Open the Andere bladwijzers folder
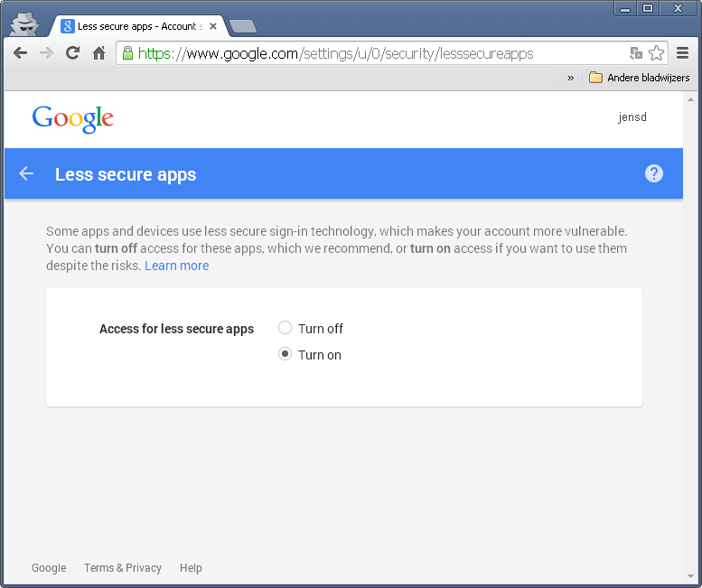702x588 pixels. (x=640, y=78)
